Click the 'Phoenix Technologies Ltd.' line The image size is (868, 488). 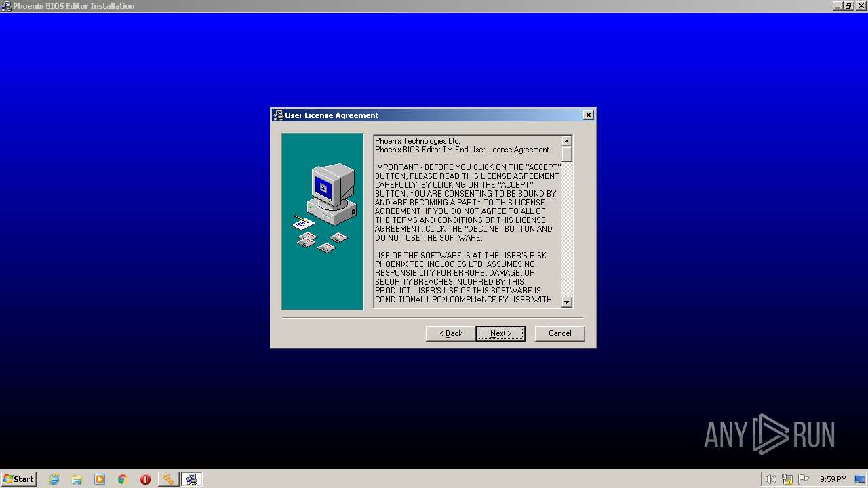click(x=418, y=141)
